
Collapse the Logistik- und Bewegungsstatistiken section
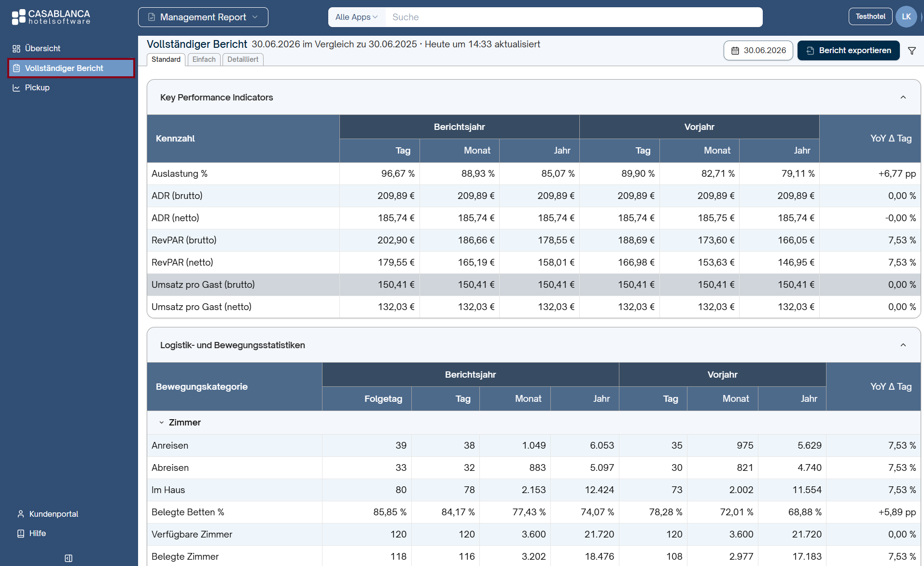903,345
